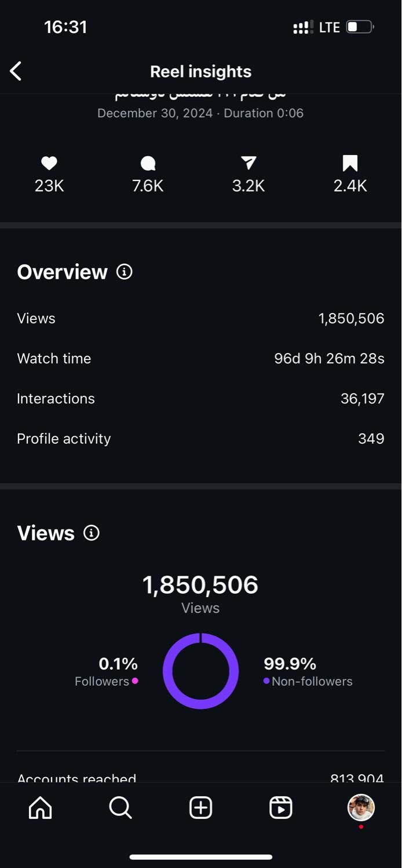
Task: Tap the back arrow in header
Action: pyautogui.click(x=16, y=71)
